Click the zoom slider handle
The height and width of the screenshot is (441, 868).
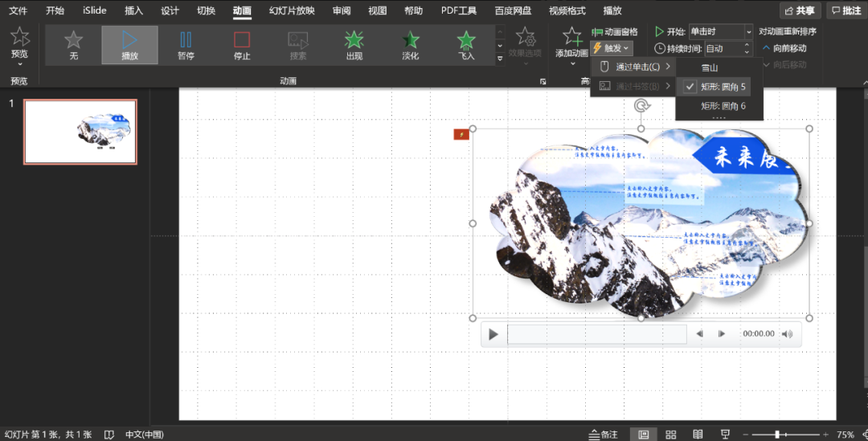click(777, 435)
